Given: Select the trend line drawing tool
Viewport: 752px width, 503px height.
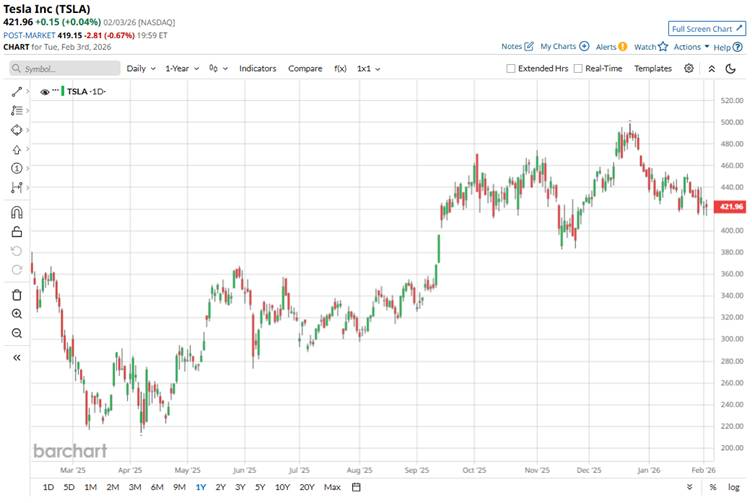Looking at the screenshot, I should [16, 92].
